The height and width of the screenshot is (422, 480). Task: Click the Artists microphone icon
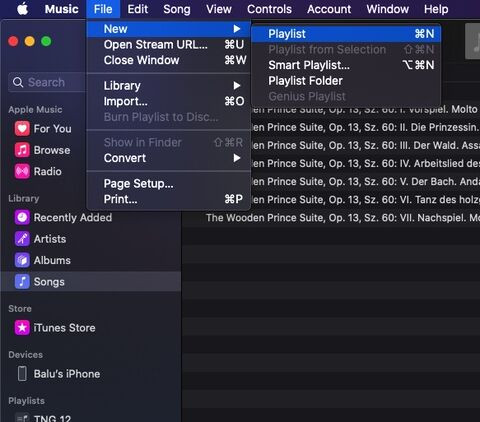[22, 239]
